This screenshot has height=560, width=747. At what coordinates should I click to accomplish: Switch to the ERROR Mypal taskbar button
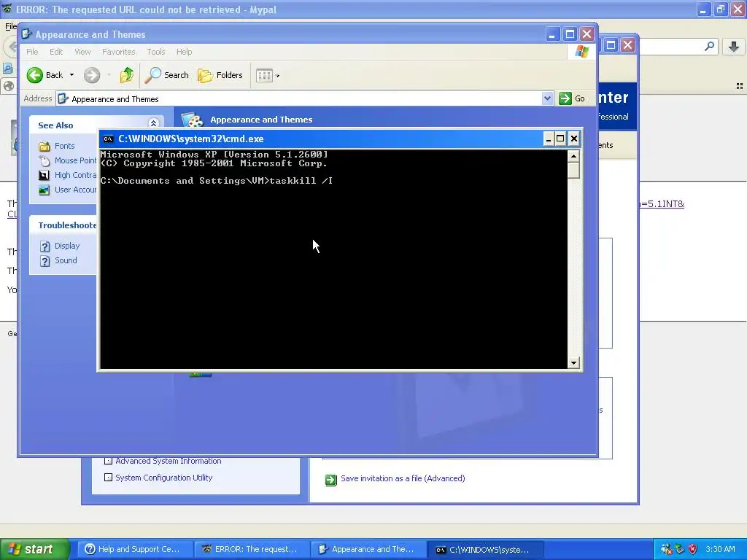(251, 549)
